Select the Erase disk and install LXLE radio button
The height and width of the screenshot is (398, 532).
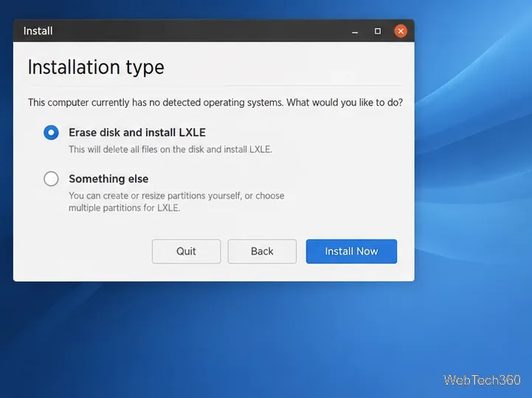pos(51,133)
